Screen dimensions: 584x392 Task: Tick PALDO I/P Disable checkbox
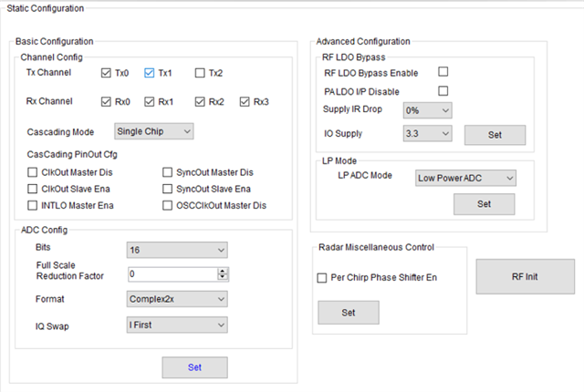coord(443,90)
